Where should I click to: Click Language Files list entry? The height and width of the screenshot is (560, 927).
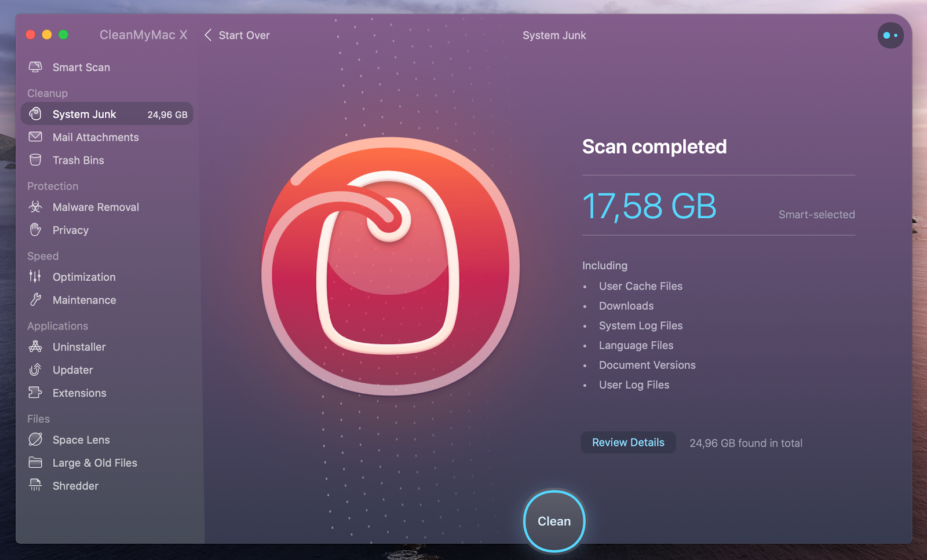pyautogui.click(x=636, y=345)
